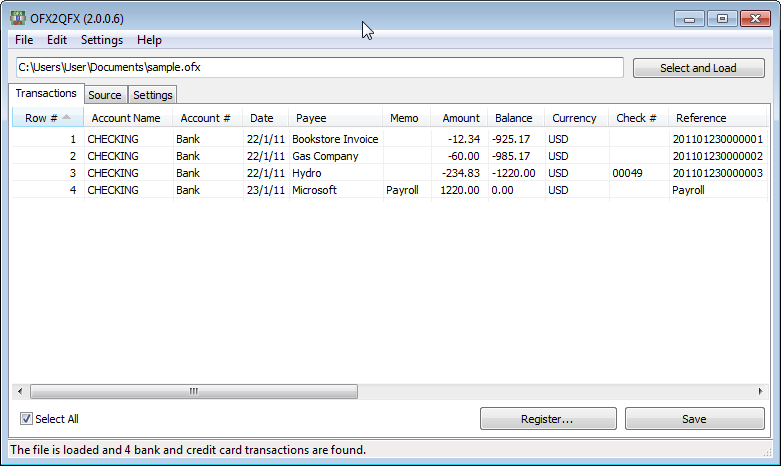781x466 pixels.
Task: Click the OFX2QFX app icon in title bar
Action: [x=18, y=18]
